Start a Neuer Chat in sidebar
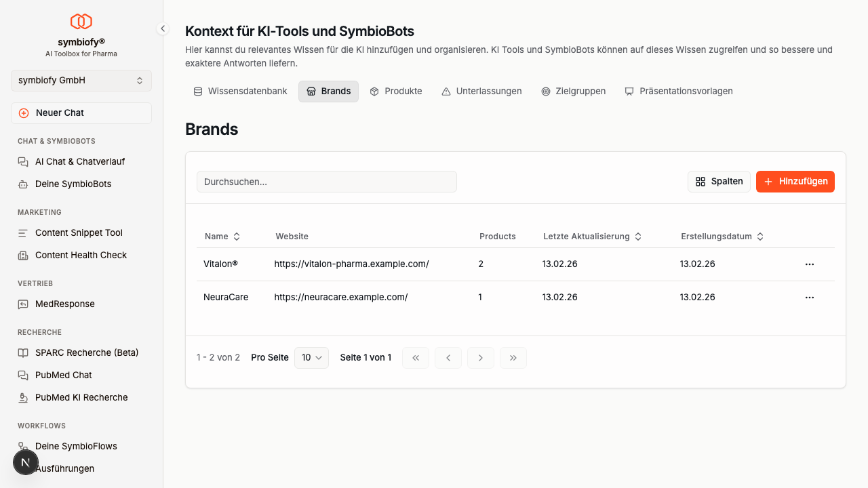 [81, 113]
